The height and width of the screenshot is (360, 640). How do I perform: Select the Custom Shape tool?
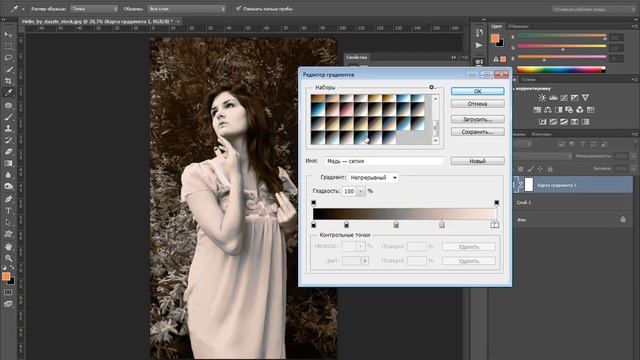8,234
